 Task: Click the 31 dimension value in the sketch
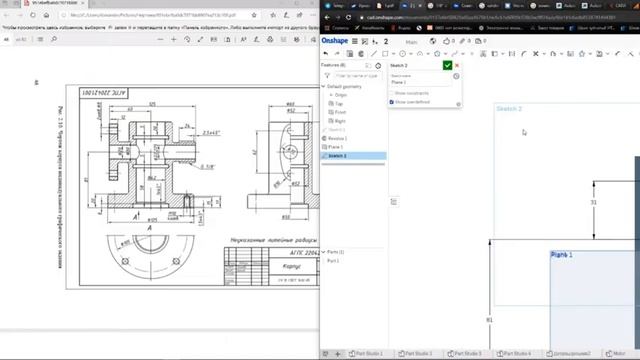[x=594, y=202]
